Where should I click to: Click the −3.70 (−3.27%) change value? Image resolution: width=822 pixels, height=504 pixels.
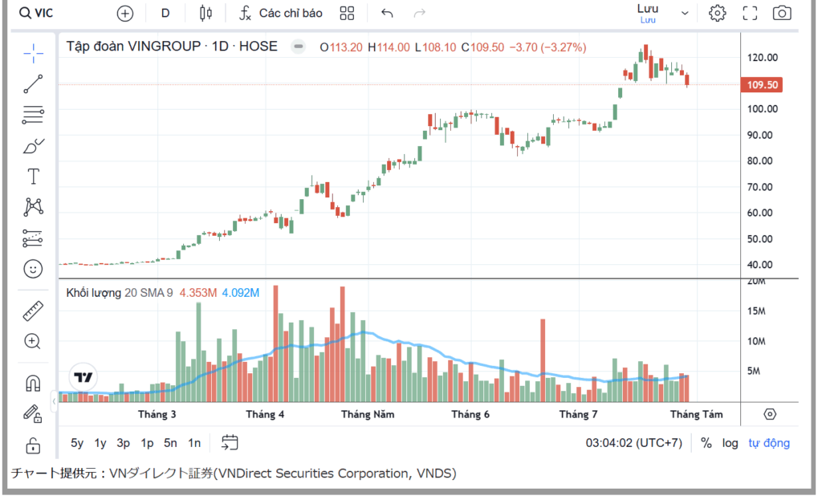tap(547, 47)
